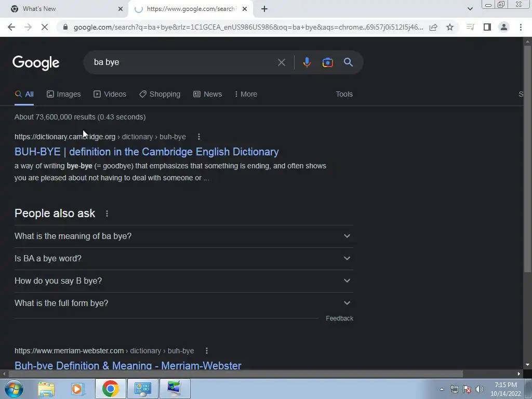Open the side panel icon
The height and width of the screenshot is (399, 532).
tap(487, 27)
